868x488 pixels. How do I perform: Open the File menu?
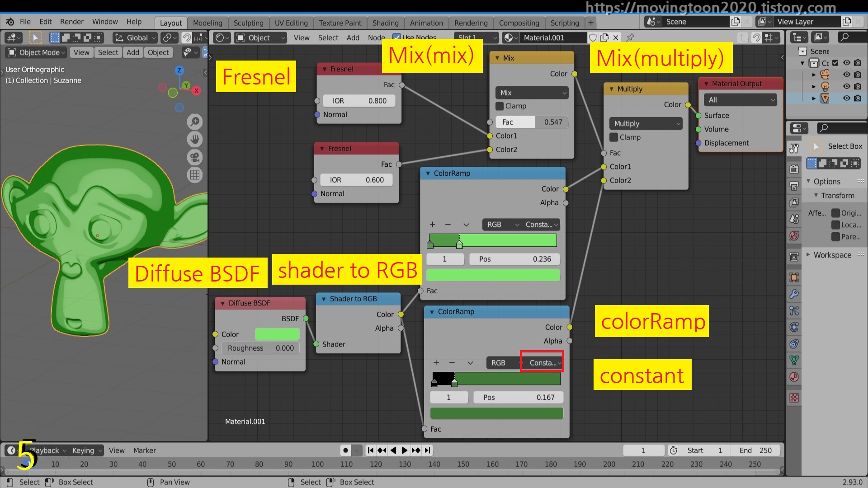(x=25, y=22)
